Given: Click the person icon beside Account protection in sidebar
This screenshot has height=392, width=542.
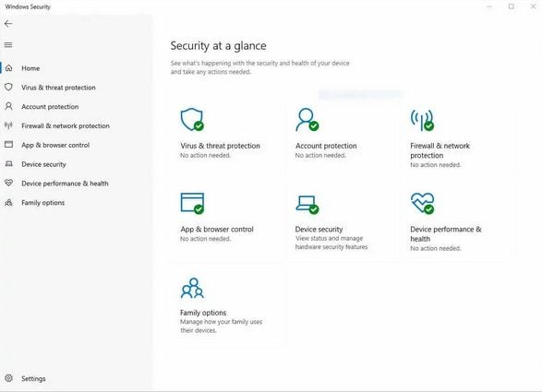Looking at the screenshot, I should pos(8,106).
